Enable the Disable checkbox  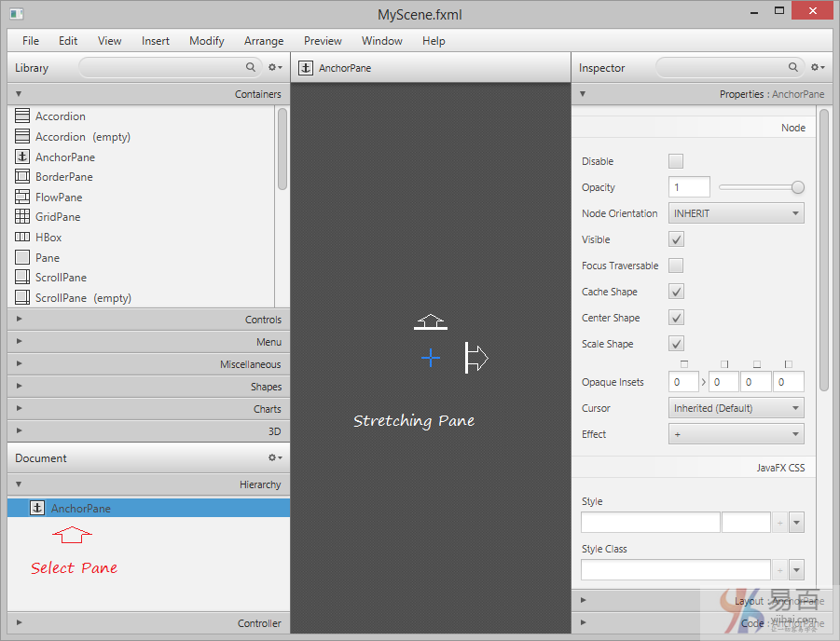tap(676, 161)
